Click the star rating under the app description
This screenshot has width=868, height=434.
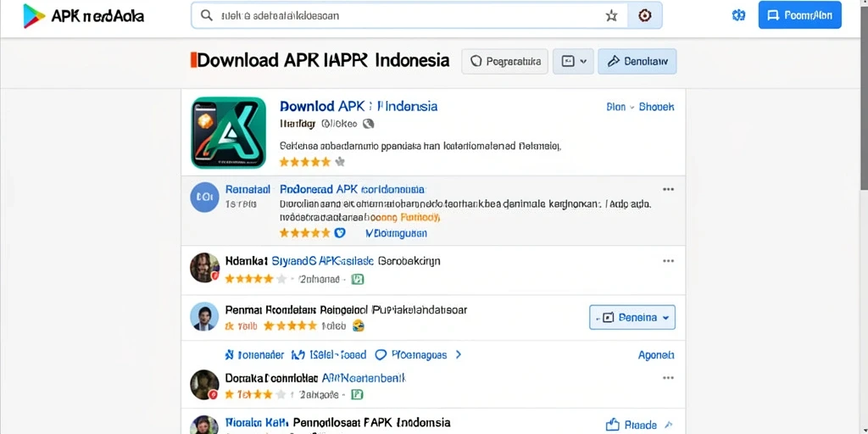point(312,162)
